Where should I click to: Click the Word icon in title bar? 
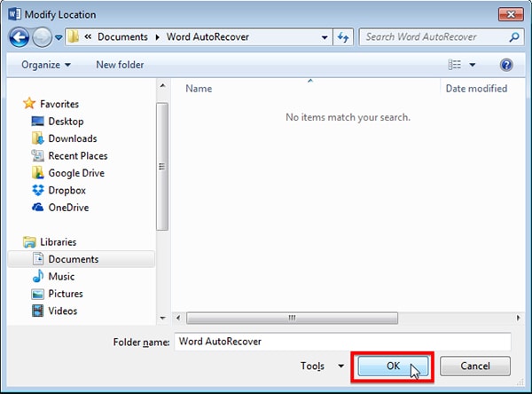click(x=14, y=14)
